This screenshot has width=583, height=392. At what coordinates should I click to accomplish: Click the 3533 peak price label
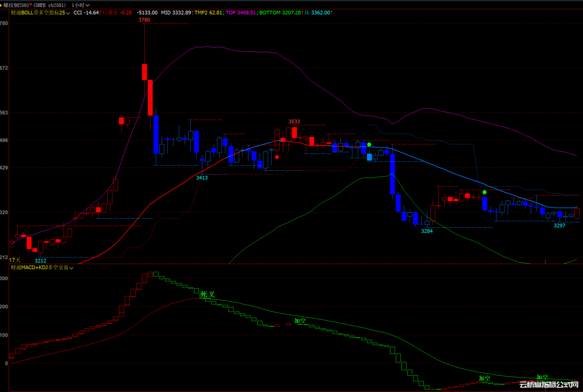295,122
